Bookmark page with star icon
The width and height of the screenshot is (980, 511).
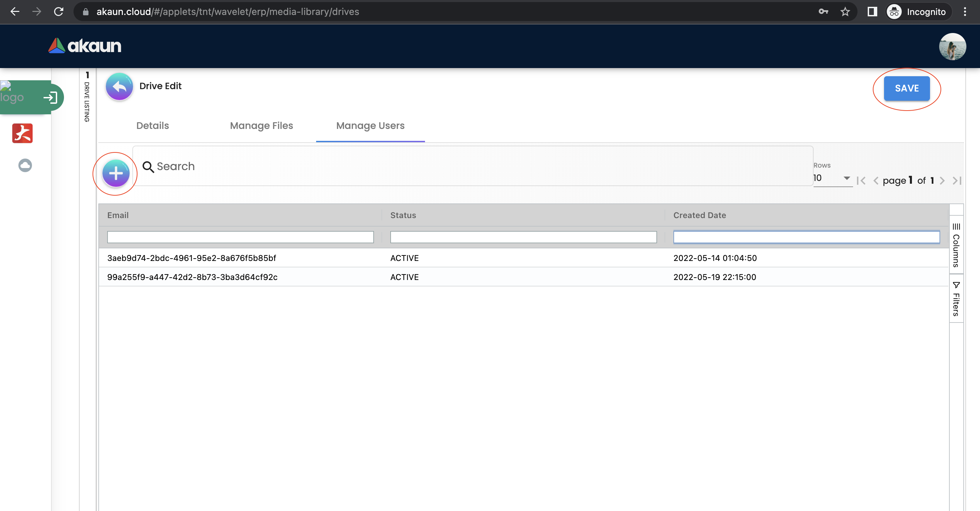click(x=845, y=12)
